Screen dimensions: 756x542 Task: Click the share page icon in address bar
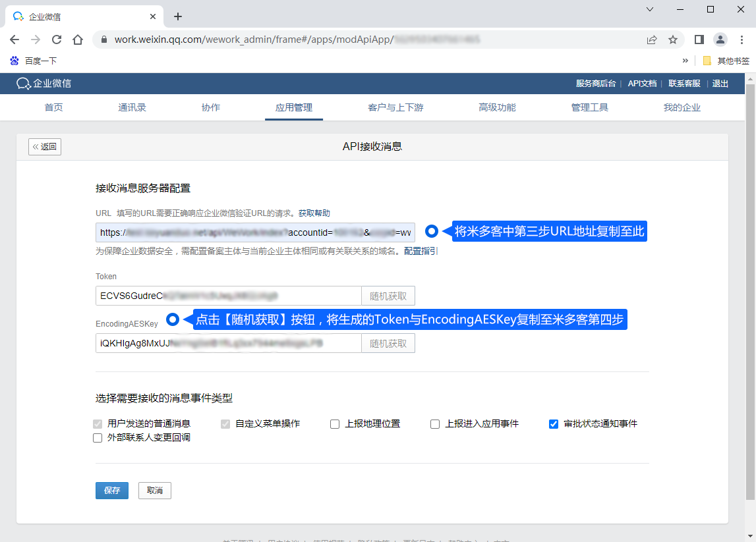[652, 40]
